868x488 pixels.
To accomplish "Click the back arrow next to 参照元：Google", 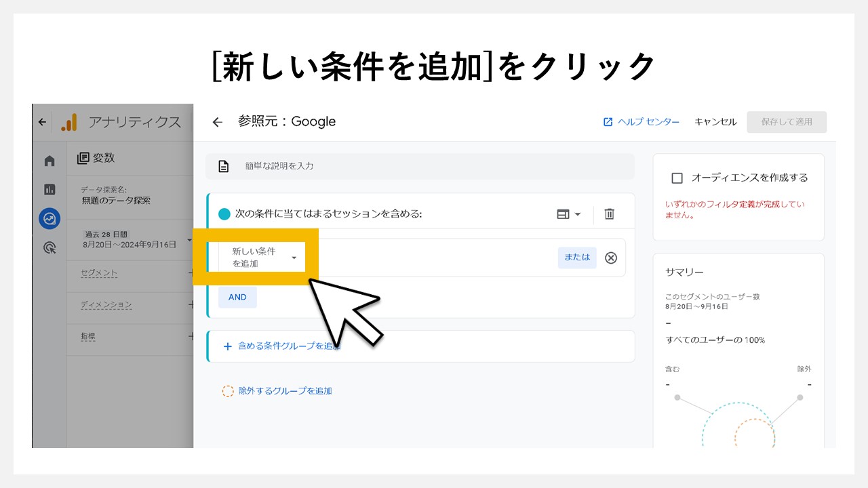I will [216, 121].
